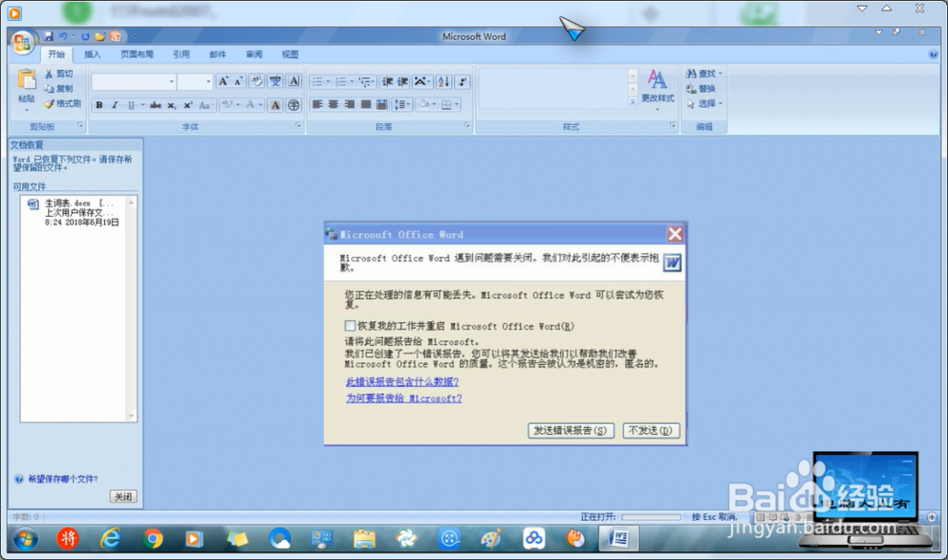Click the Copy (复制) icon

pos(49,89)
